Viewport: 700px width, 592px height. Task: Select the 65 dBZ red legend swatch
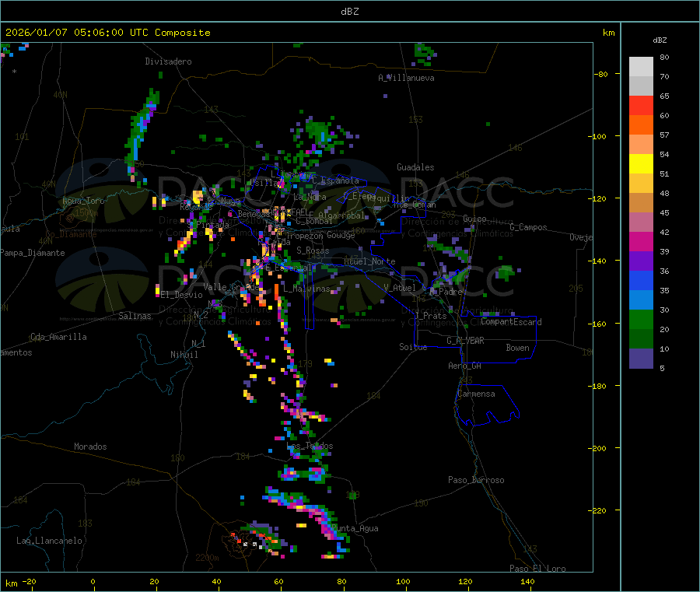coord(641,105)
